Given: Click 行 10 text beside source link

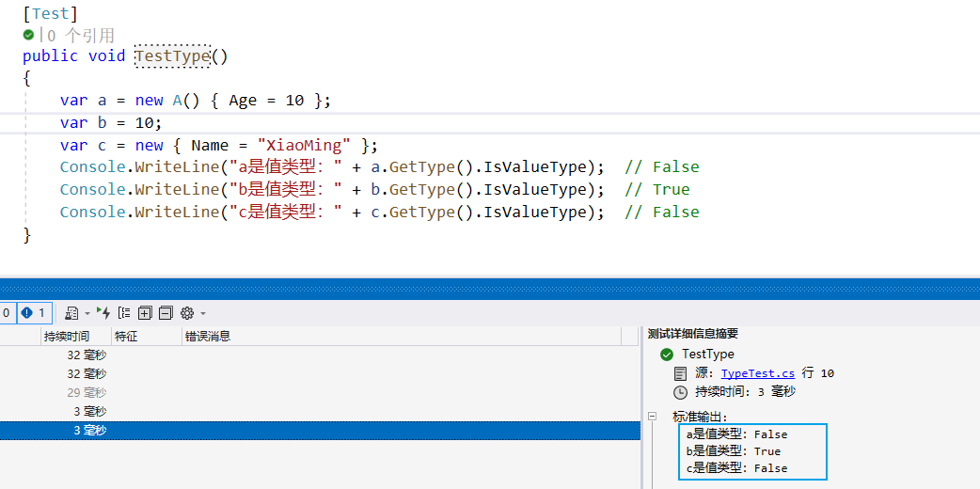Looking at the screenshot, I should [818, 373].
